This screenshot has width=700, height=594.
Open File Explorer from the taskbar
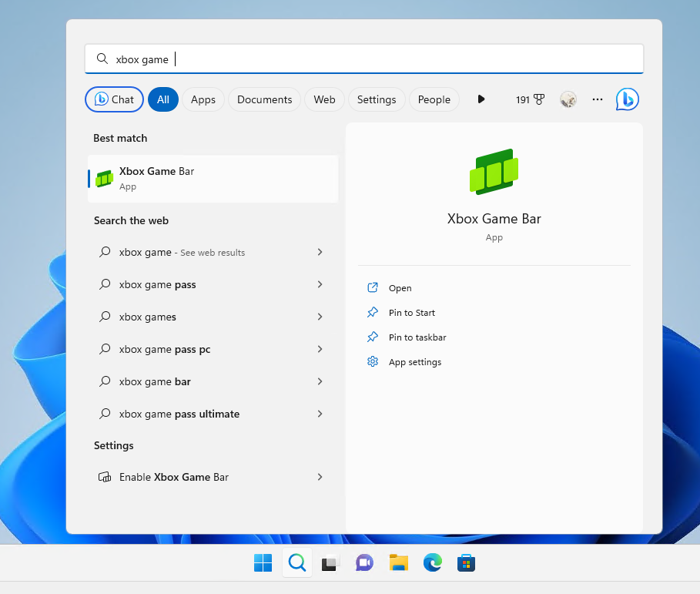(399, 562)
